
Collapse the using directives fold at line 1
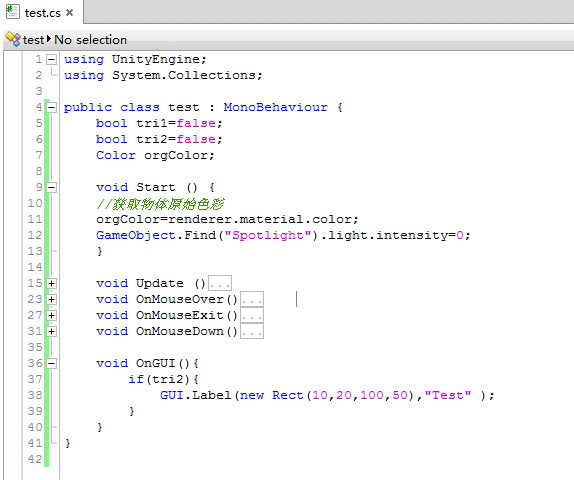pyautogui.click(x=52, y=59)
